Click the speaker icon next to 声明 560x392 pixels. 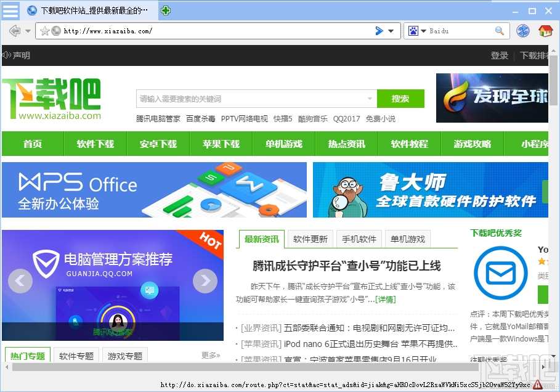click(x=6, y=55)
